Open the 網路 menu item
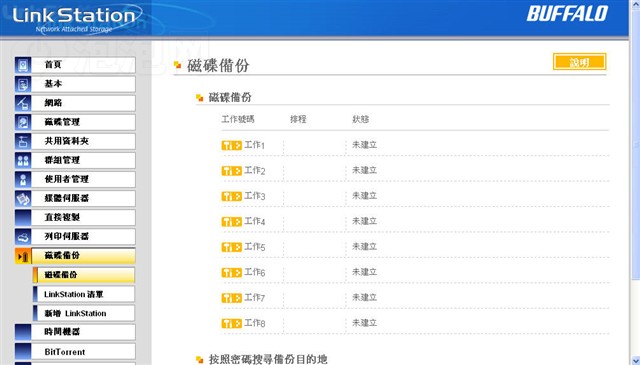The width and height of the screenshot is (640, 365). (x=83, y=103)
